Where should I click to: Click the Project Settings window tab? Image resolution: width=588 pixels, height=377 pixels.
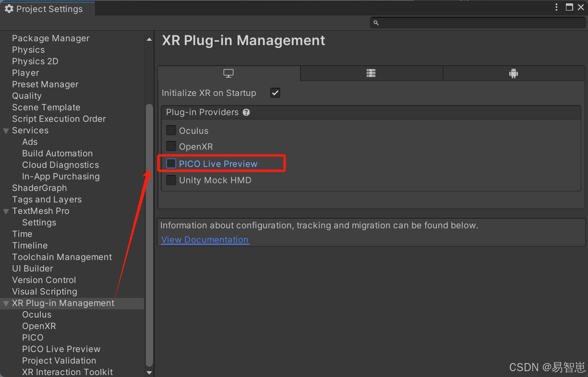(48, 9)
